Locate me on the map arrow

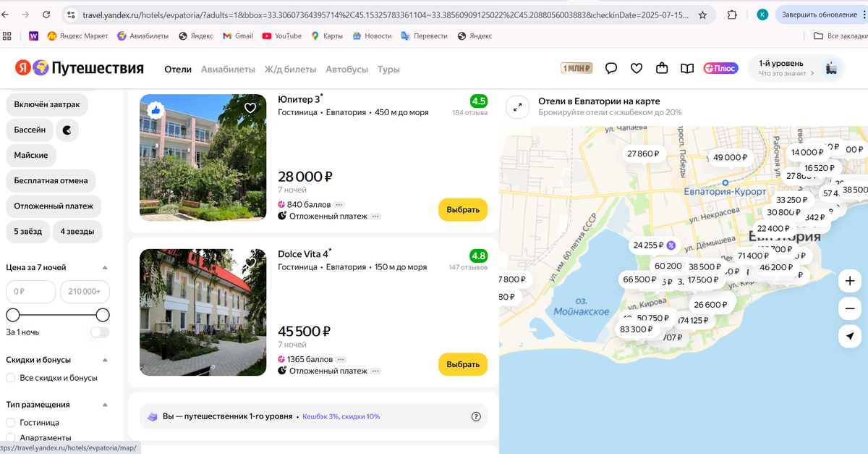(x=850, y=336)
